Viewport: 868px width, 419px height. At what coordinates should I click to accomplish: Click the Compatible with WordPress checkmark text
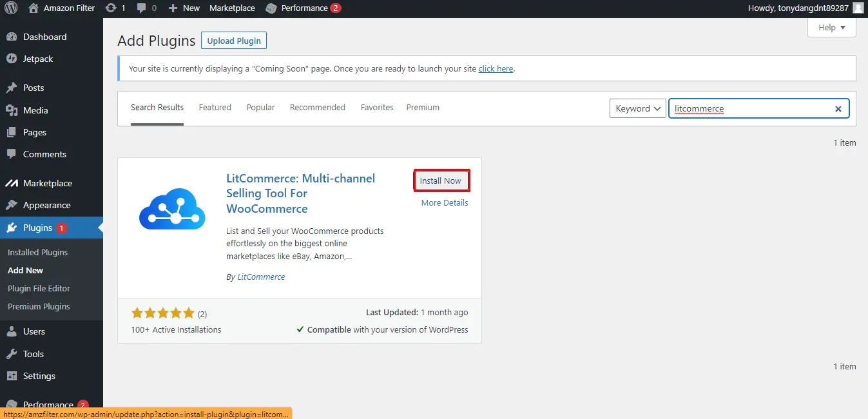click(382, 329)
